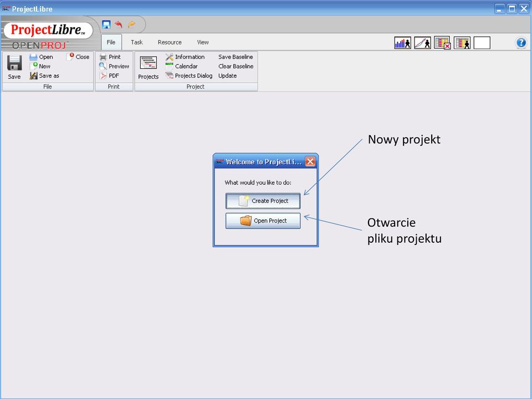Click the red undo arrow icon
Viewport: 532px width, 399px height.
119,24
